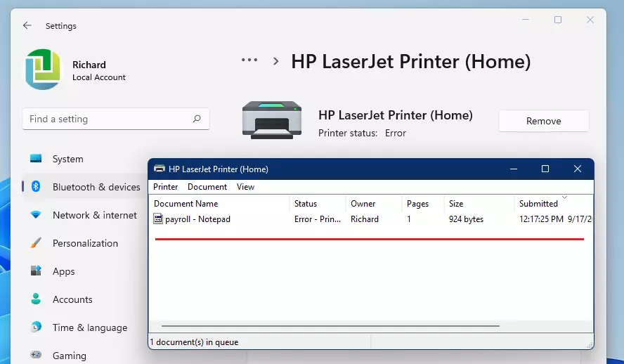
Task: Open the breadcrumb ellipsis menu
Action: pyautogui.click(x=249, y=60)
